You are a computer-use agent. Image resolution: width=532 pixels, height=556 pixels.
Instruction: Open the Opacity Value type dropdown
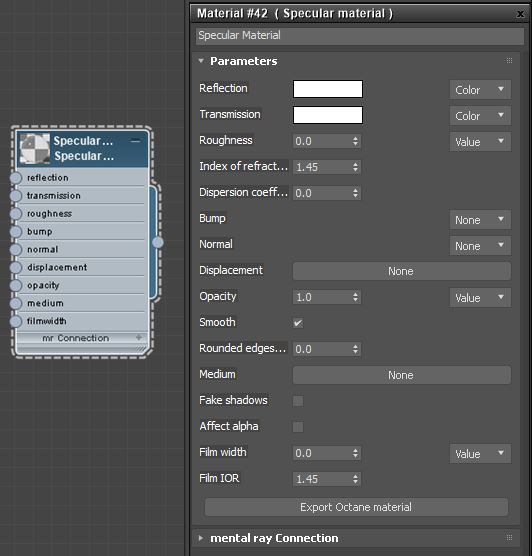click(x=480, y=298)
